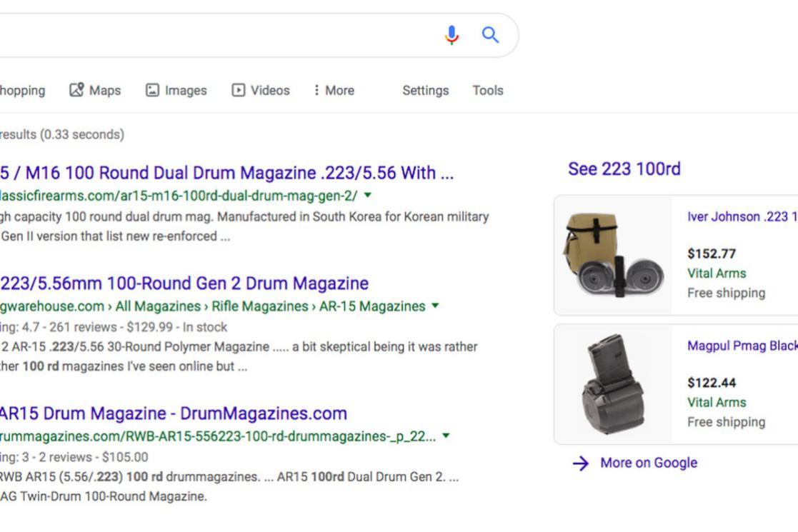Click the Images tab picture icon
Screen dimensions: 798x532
(x=152, y=90)
